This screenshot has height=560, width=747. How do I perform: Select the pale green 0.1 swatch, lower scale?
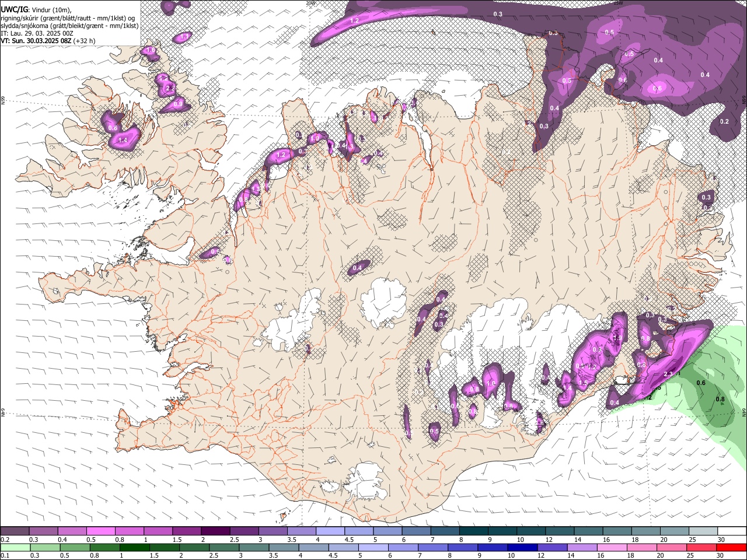tap(15, 547)
